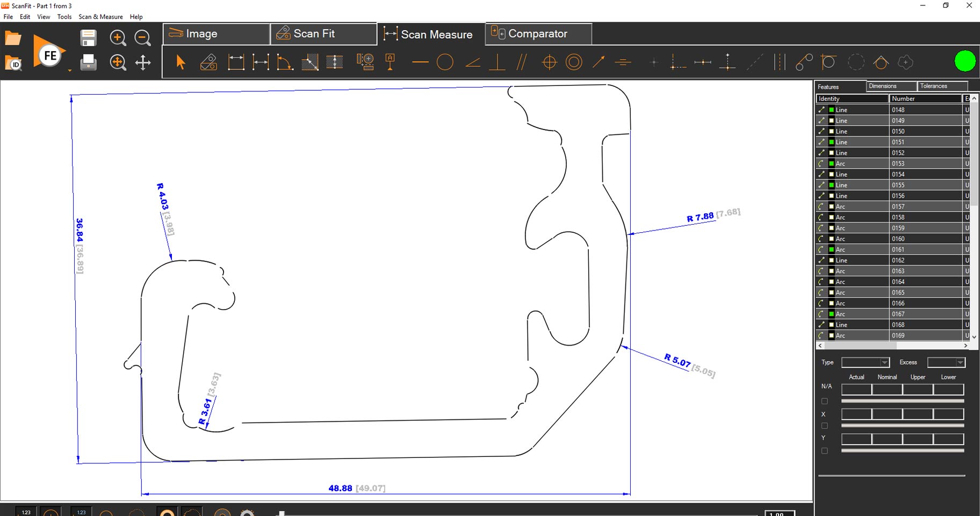Select the arrow pointer tool
Image resolution: width=980 pixels, height=516 pixels.
tap(181, 62)
